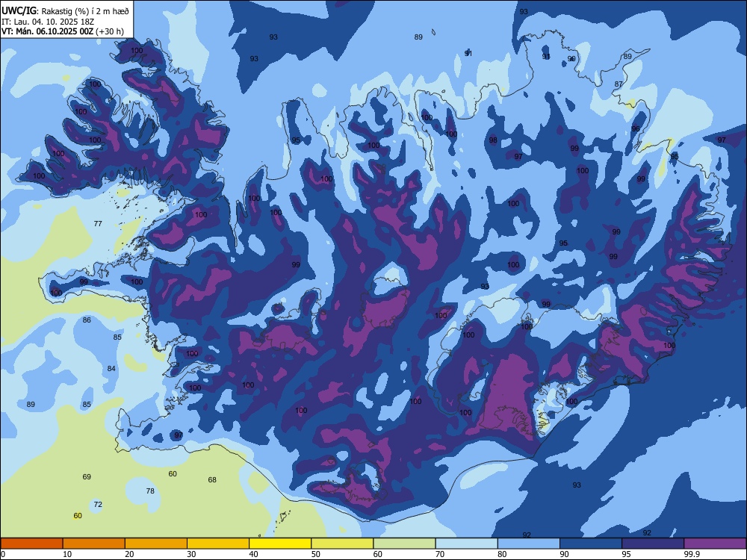This screenshot has height=560, width=747.
Task: Click the legend scale label '30'
Action: point(191,554)
